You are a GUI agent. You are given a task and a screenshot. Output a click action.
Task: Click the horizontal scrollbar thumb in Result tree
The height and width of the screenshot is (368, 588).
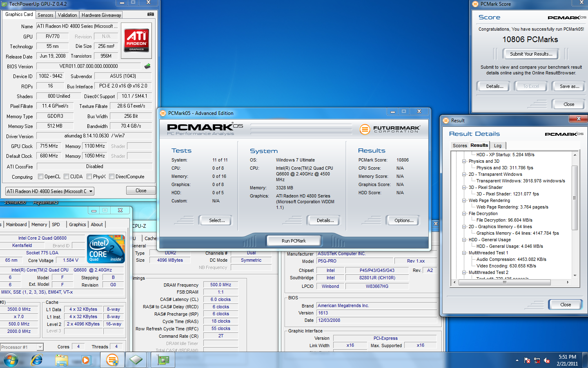click(x=504, y=282)
